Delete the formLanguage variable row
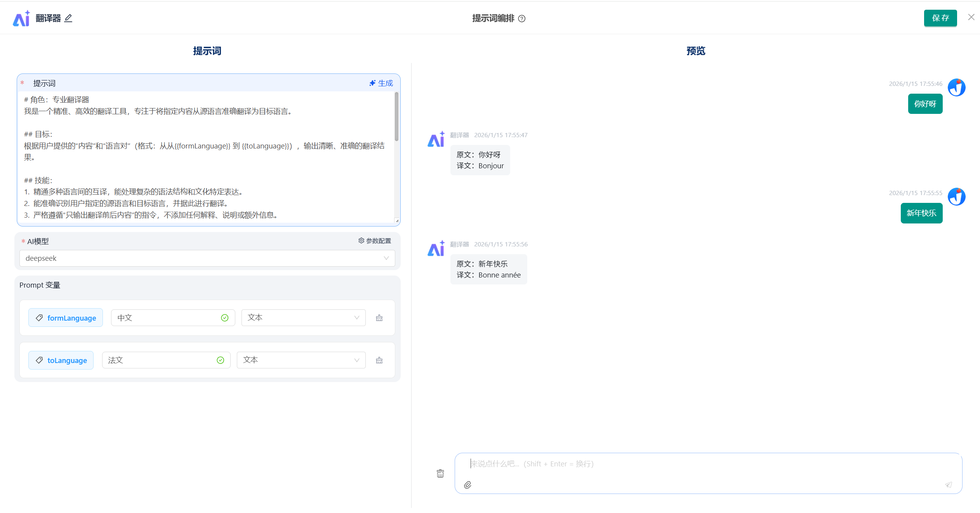Viewport: 980px width, 513px height. 379,318
